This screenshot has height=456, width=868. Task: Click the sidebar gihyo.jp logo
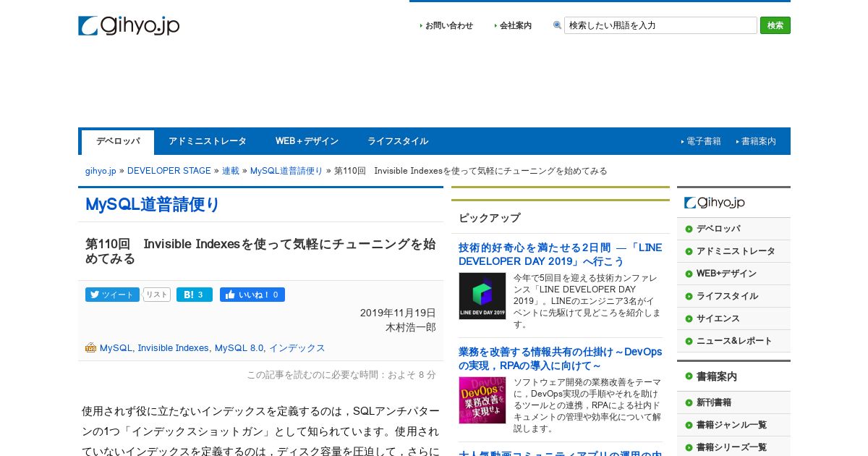715,203
